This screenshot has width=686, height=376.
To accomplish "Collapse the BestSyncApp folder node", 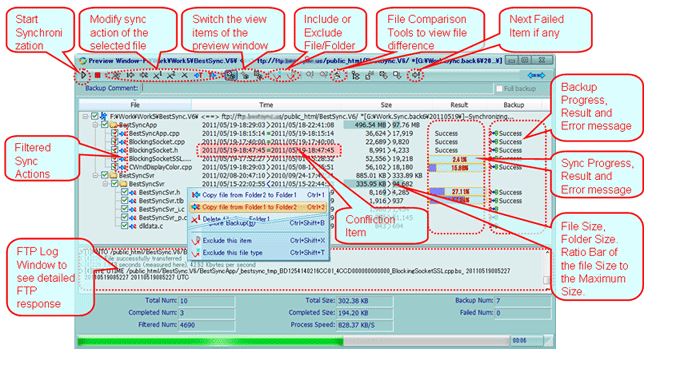I will [95, 125].
